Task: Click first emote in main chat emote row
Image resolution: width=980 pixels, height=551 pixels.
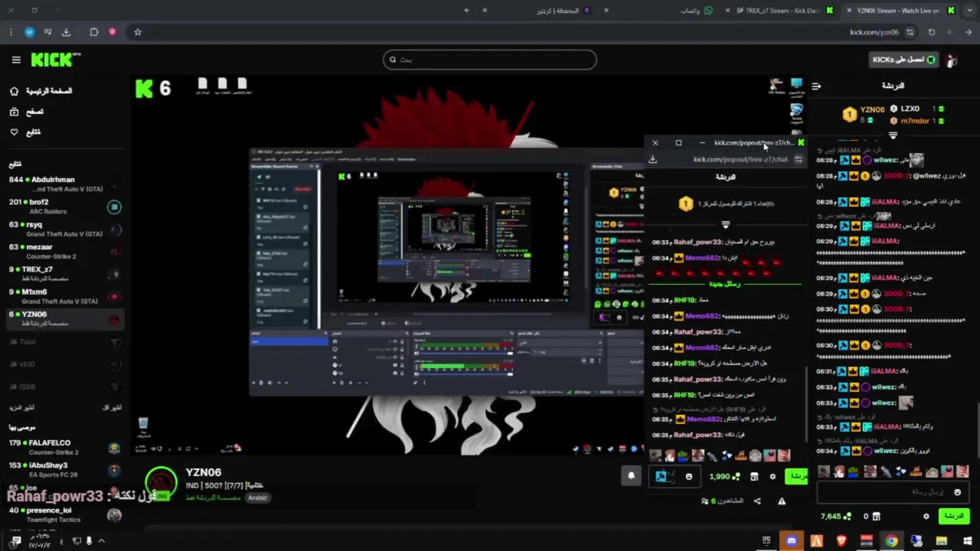Action: point(824,471)
